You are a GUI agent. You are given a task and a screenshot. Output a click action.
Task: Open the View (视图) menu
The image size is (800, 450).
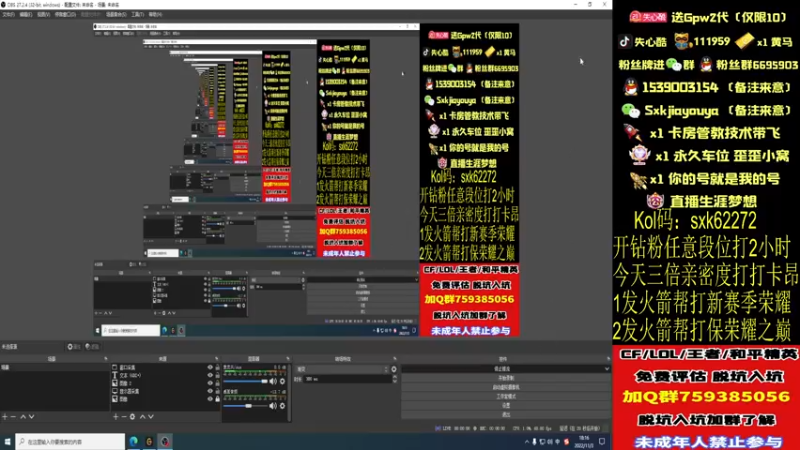click(43, 15)
